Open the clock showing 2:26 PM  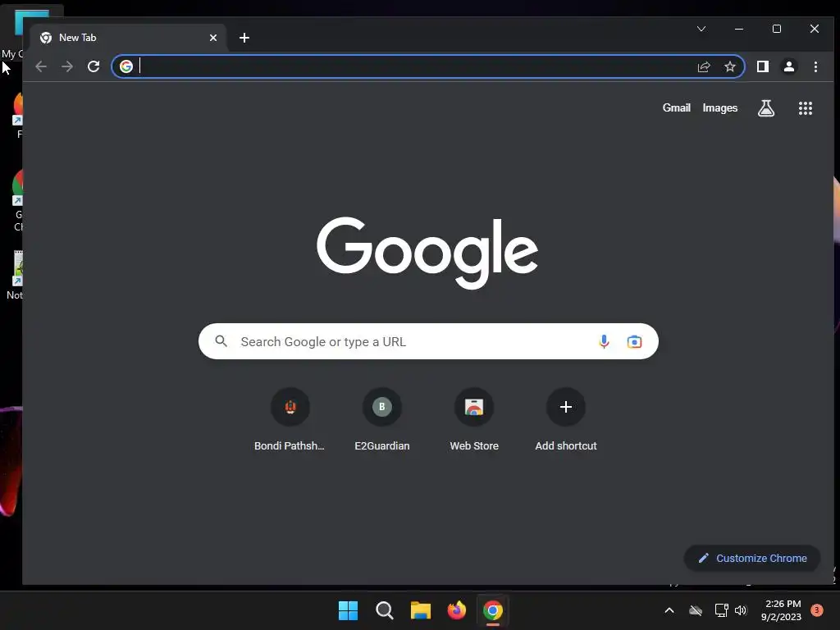[x=782, y=610]
